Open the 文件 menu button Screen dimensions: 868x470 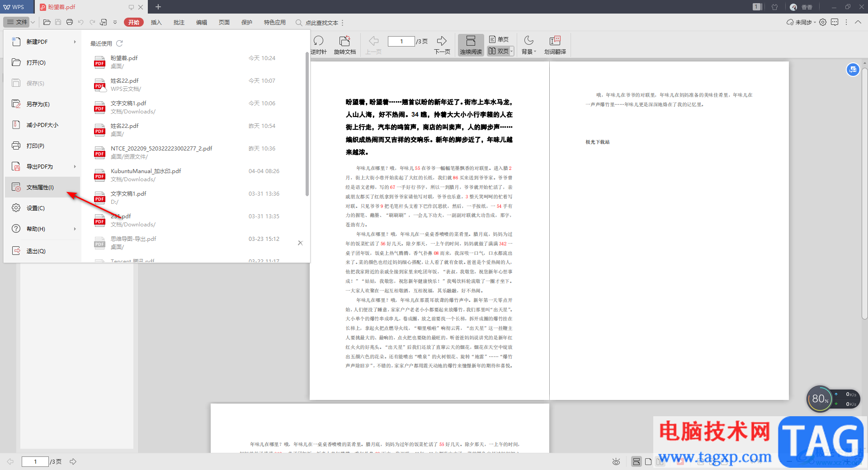pos(17,22)
